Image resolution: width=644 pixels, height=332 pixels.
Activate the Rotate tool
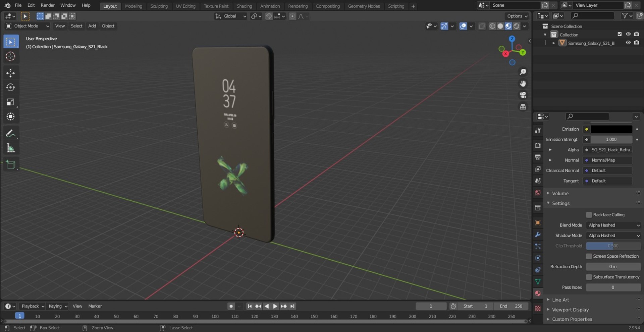(x=10, y=87)
